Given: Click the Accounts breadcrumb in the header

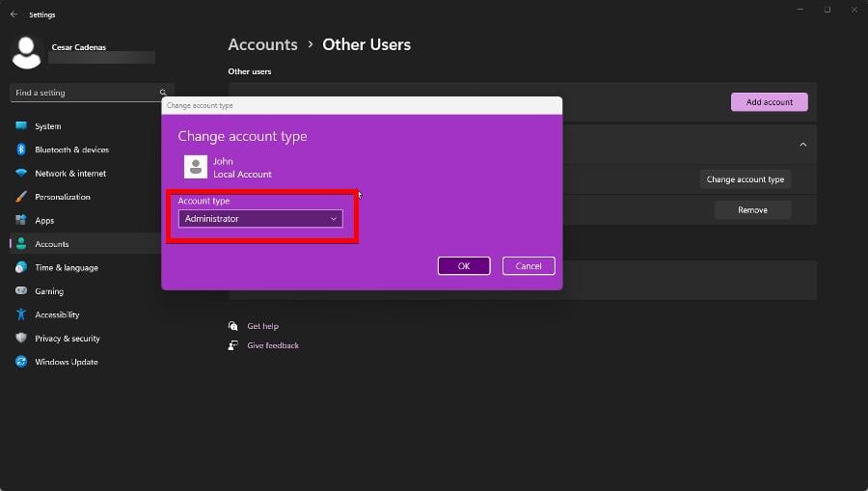Looking at the screenshot, I should coord(263,44).
